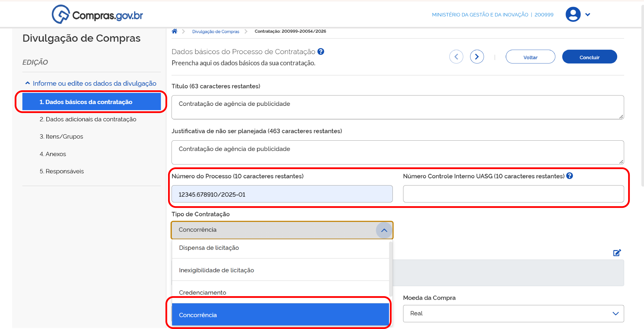Viewport: 644px width, 329px height.
Task: Open the Divulgação de Compras breadcrumb link
Action: (215, 31)
